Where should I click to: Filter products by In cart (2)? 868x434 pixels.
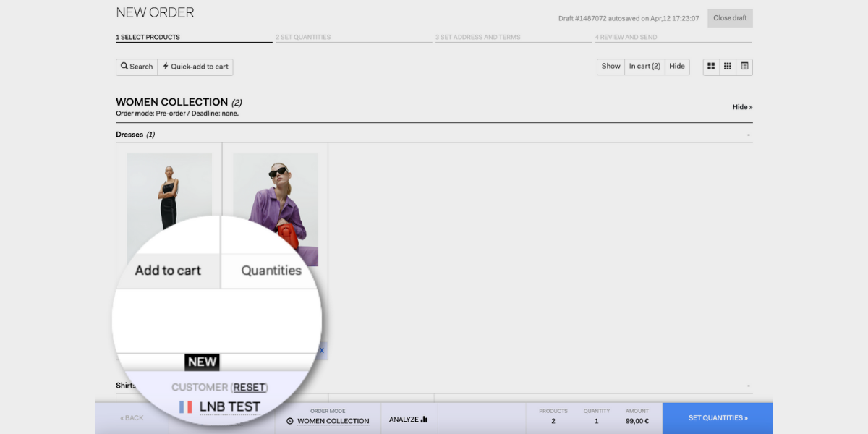pyautogui.click(x=644, y=67)
